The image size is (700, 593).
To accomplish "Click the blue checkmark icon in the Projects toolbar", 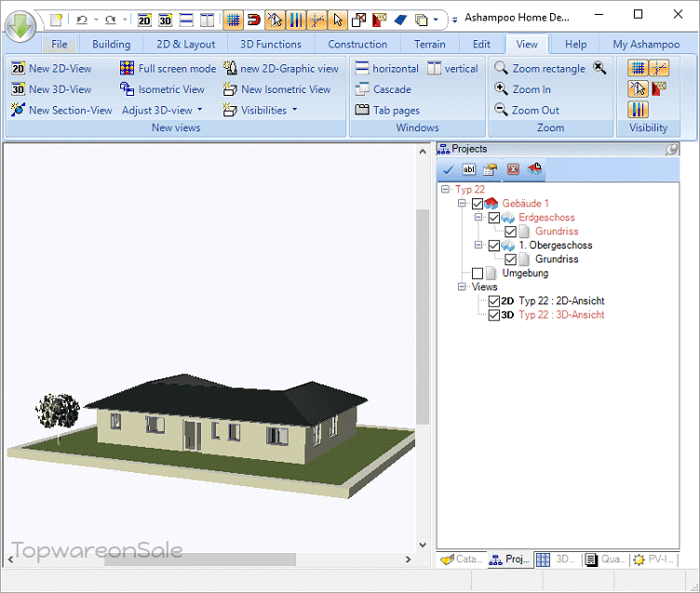I will click(x=448, y=169).
